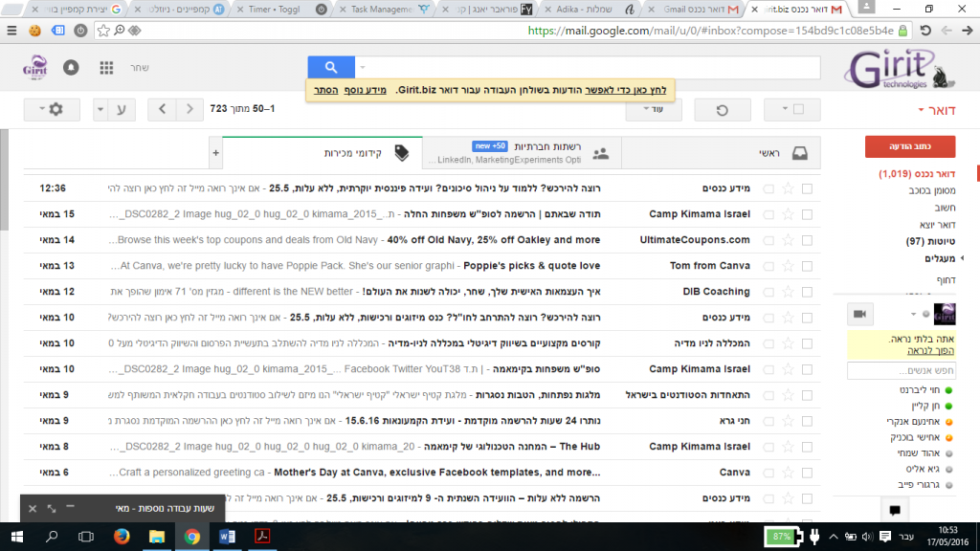Switch to the קידומי מכירות promotions tab
The width and height of the screenshot is (980, 551).
(323, 153)
